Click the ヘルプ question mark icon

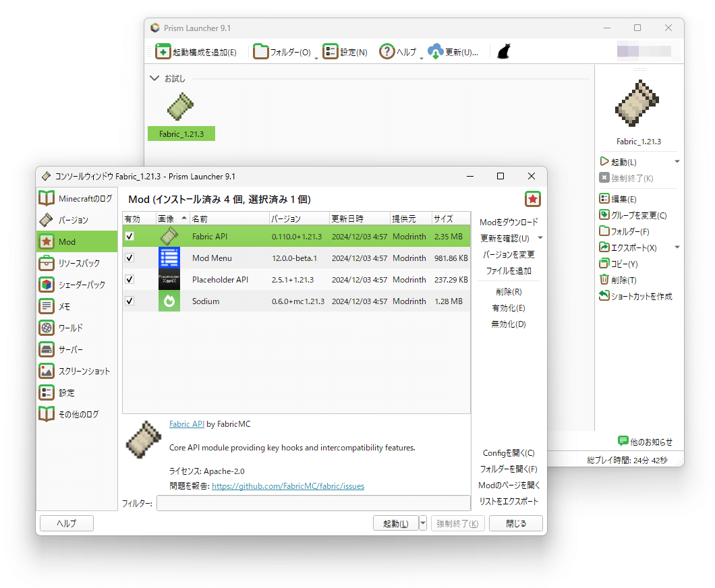point(387,51)
